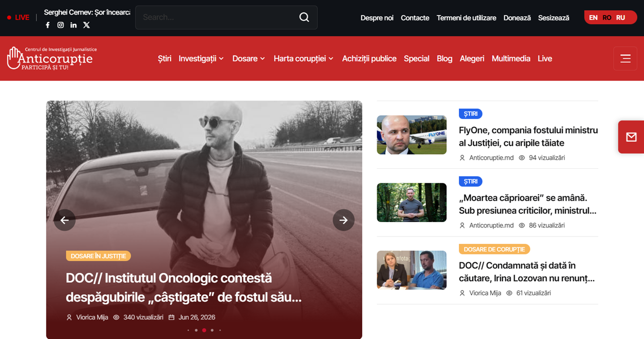
Task: Open the Alegeri menu item
Action: (x=472, y=58)
